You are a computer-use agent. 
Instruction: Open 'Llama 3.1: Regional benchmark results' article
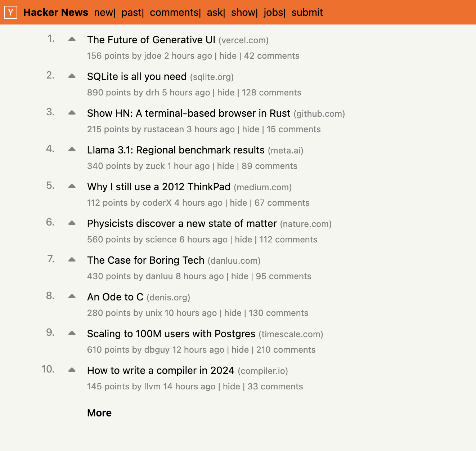[x=176, y=150]
